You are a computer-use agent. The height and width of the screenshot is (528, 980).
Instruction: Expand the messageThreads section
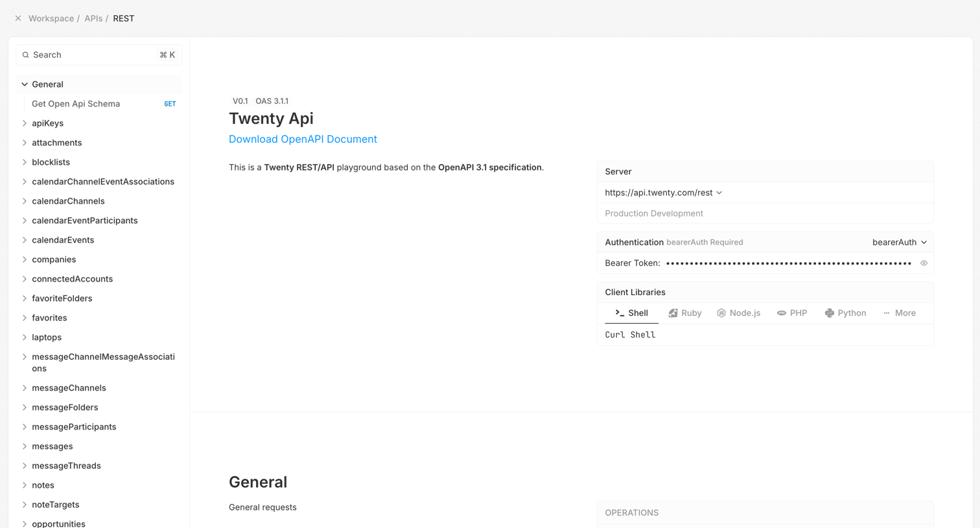pyautogui.click(x=25, y=466)
